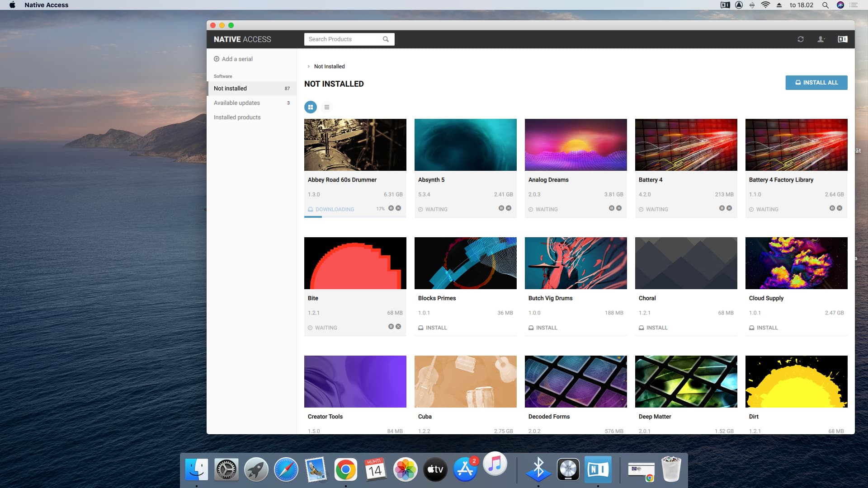Click Blocks Primes artwork thumbnail

(x=466, y=263)
